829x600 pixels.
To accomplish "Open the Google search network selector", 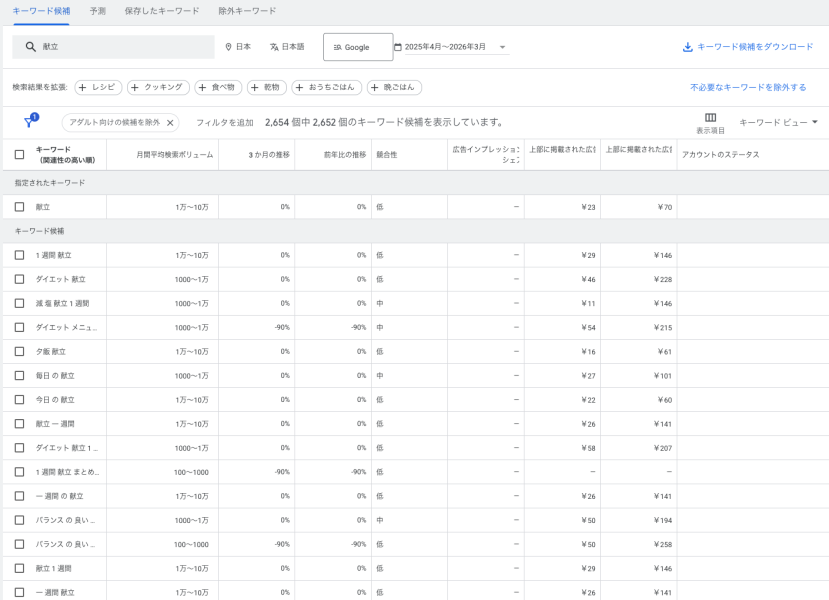I will pyautogui.click(x=357, y=47).
